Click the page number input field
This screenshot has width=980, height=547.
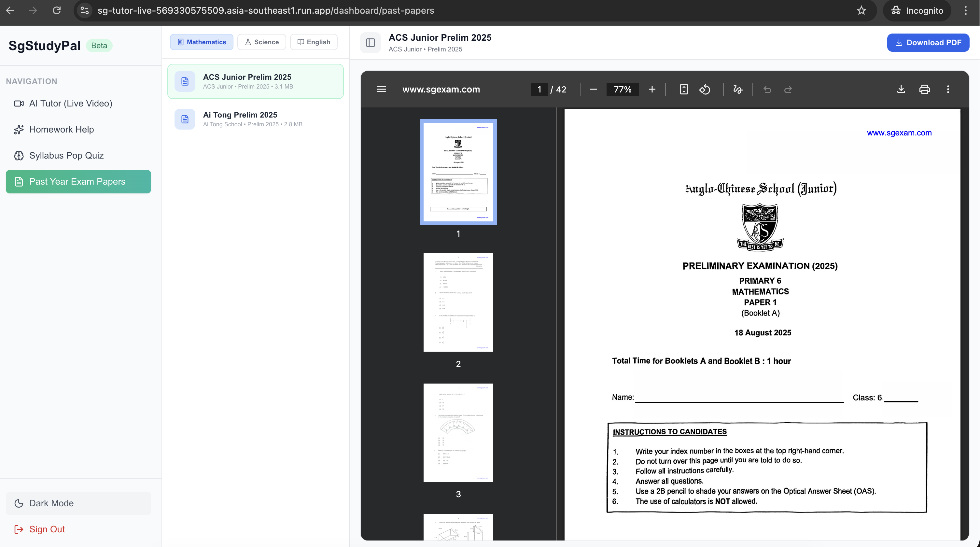coord(539,90)
